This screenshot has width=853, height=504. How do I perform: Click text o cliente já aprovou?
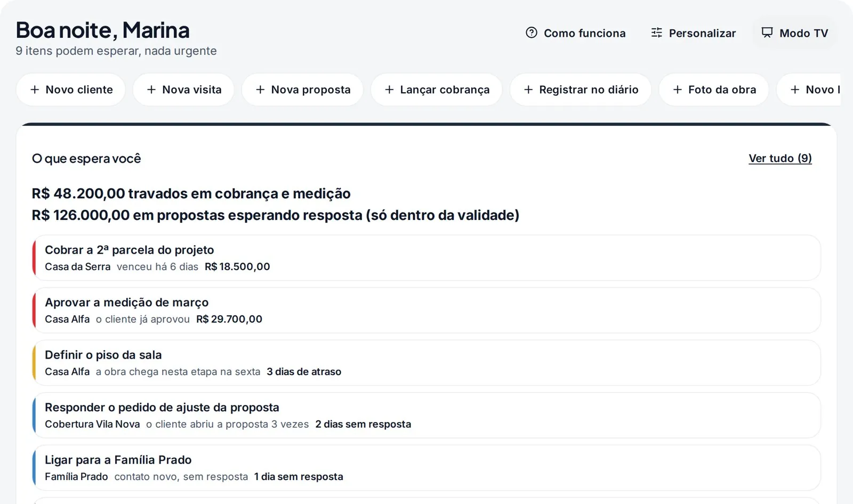[143, 319]
